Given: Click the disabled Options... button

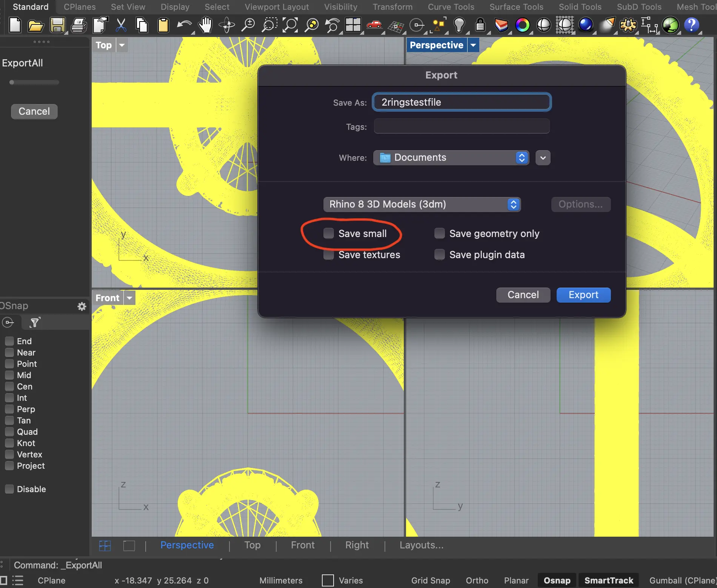Looking at the screenshot, I should 581,205.
